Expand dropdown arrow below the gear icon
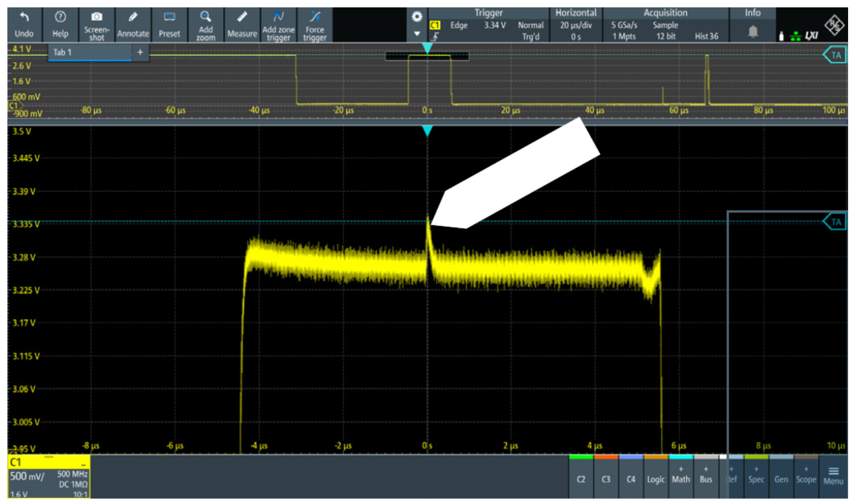Screen dimensions: 854x504 point(417,34)
